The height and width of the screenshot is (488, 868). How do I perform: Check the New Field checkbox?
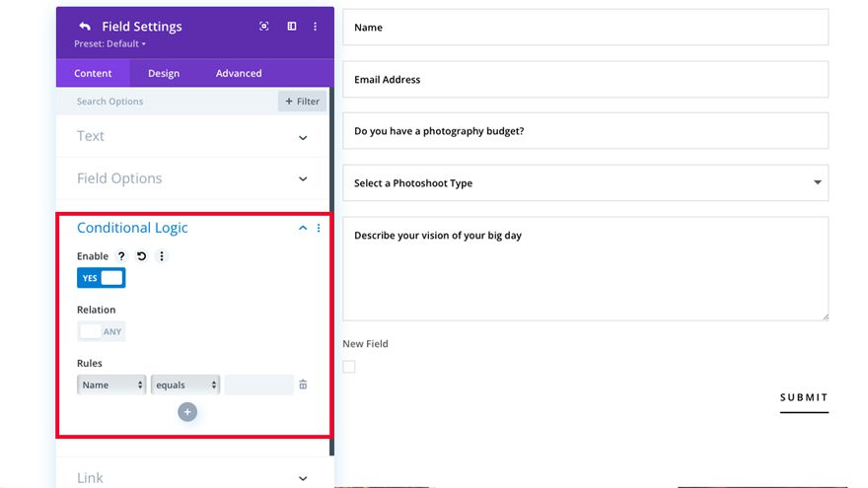[349, 367]
